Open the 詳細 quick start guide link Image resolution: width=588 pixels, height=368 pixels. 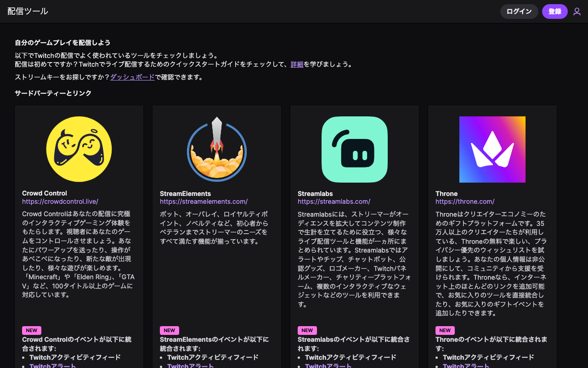[297, 64]
